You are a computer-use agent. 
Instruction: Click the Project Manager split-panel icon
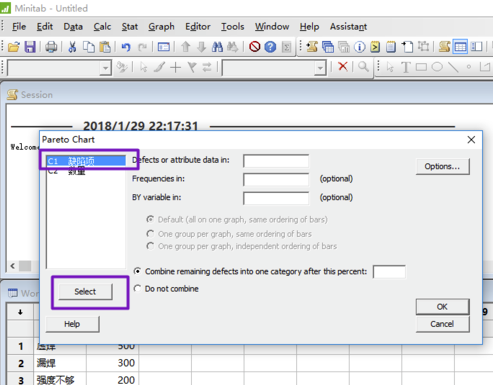coord(476,47)
